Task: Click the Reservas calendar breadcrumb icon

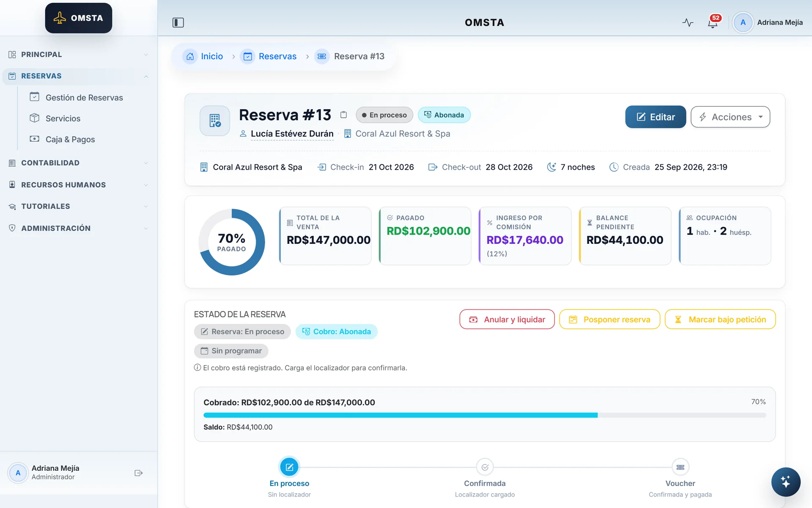Action: pos(248,56)
